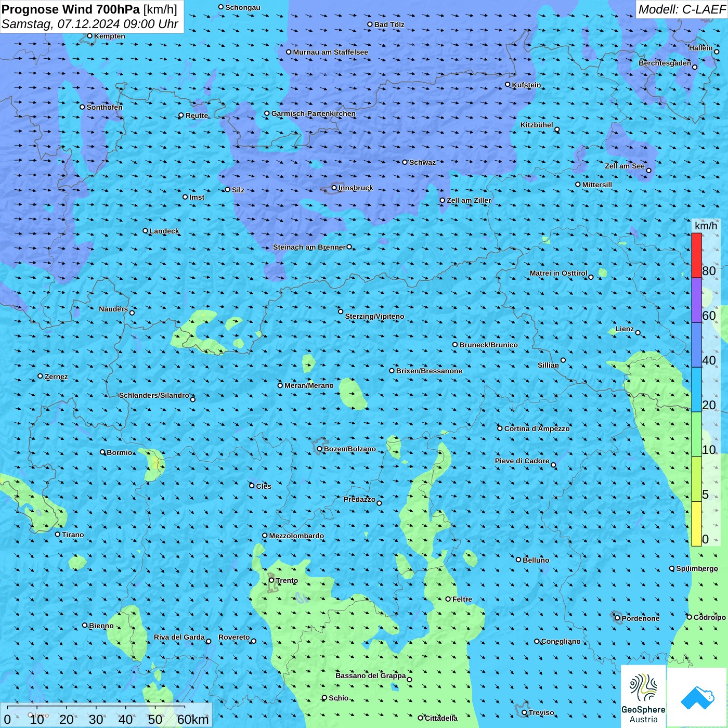The width and height of the screenshot is (728, 728).
Task: Click the 'Sonthofen' label
Action: [x=105, y=107]
